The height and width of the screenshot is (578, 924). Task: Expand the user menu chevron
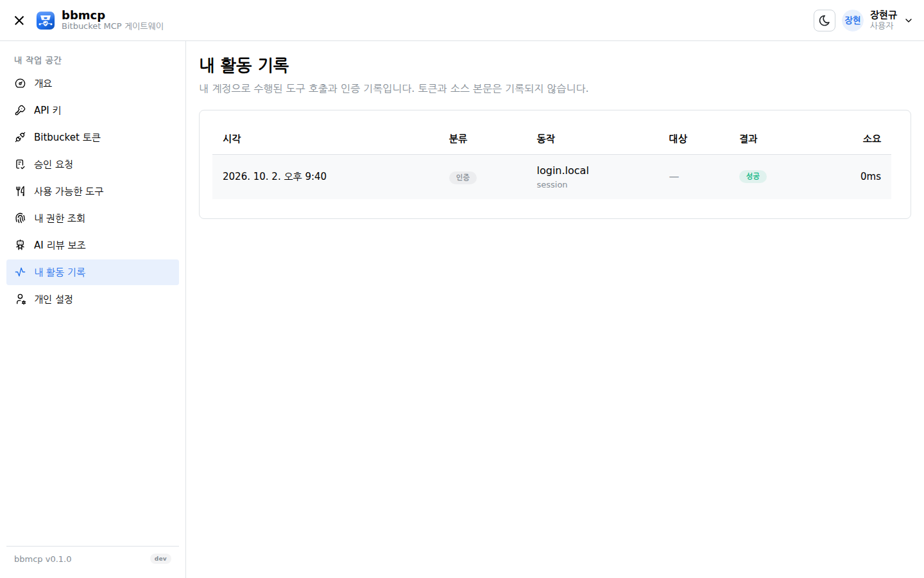point(909,21)
